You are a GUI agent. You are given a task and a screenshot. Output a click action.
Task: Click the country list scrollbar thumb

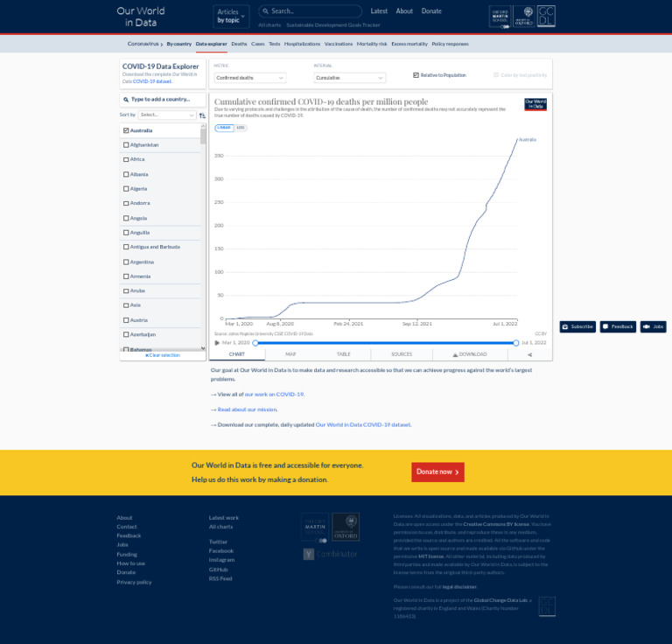(203, 136)
